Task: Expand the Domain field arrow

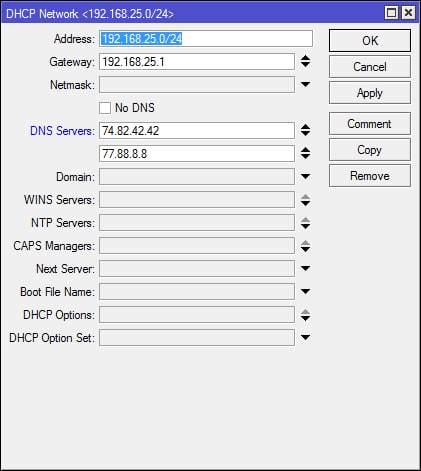Action: [x=305, y=177]
